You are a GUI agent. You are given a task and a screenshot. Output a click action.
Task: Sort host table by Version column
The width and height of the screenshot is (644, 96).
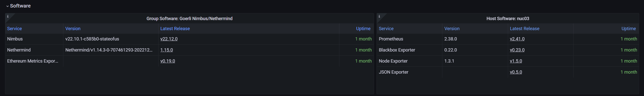click(452, 29)
